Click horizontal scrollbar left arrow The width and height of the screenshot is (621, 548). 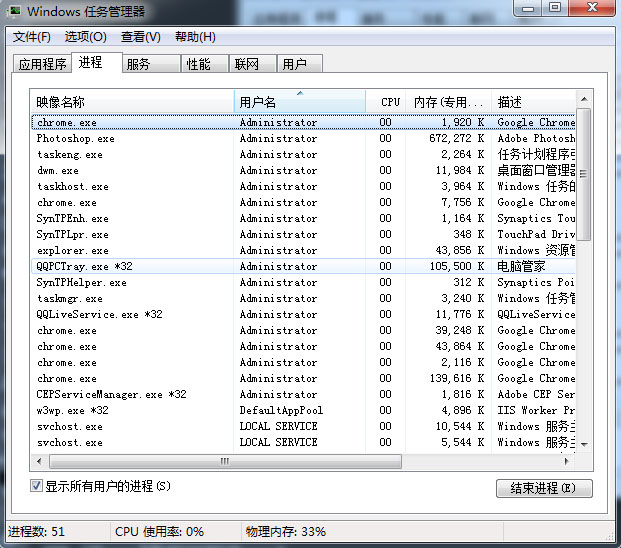point(39,461)
